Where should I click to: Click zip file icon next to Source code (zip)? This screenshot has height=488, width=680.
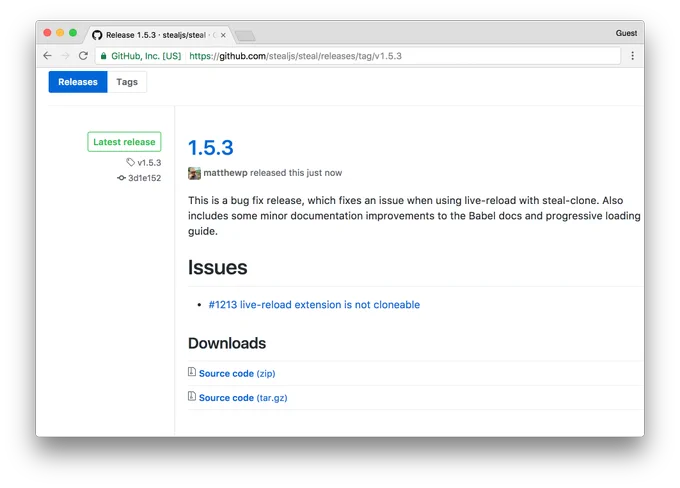point(192,372)
